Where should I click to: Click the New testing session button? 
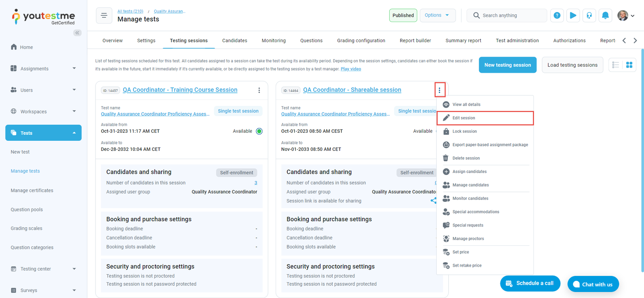point(507,65)
